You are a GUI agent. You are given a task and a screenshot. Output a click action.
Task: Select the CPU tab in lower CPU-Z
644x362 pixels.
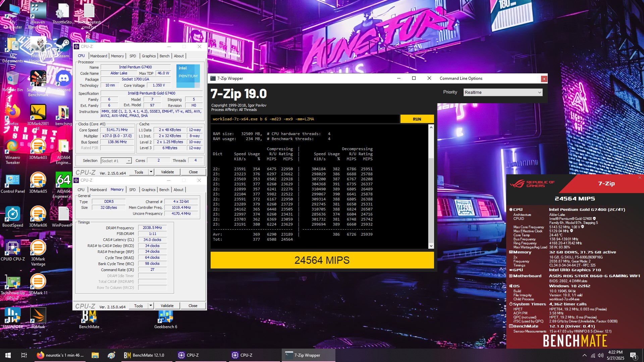[81, 190]
